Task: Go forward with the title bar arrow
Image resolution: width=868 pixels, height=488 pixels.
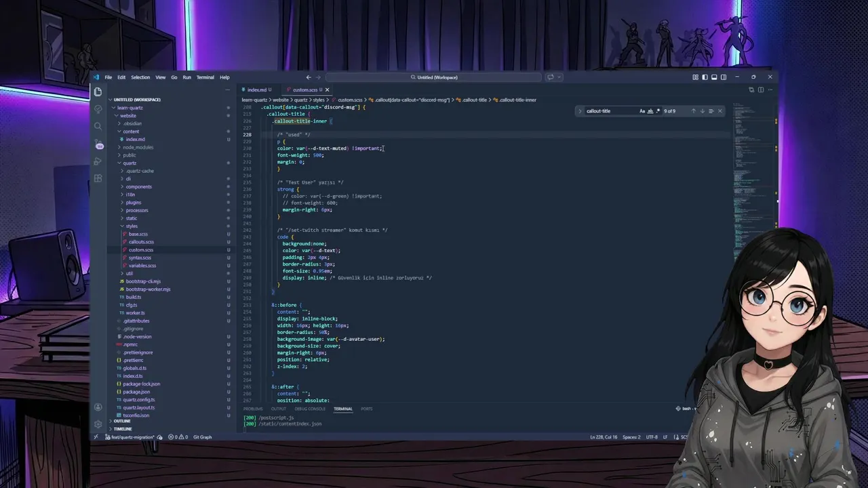Action: pos(319,77)
